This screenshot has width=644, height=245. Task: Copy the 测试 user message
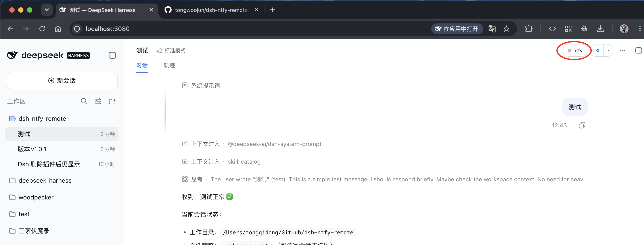[x=582, y=125]
